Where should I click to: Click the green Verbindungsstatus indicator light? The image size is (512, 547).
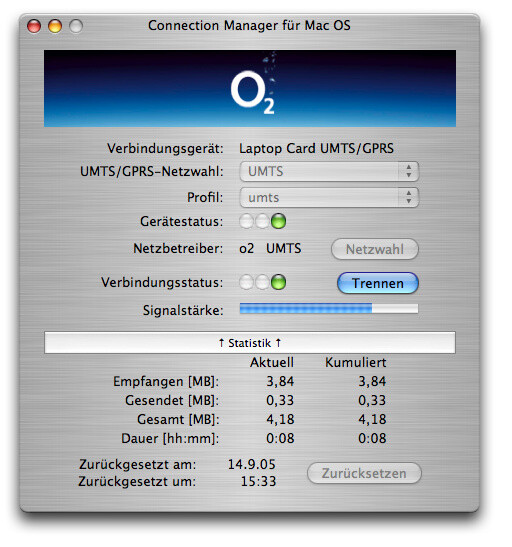tap(278, 282)
